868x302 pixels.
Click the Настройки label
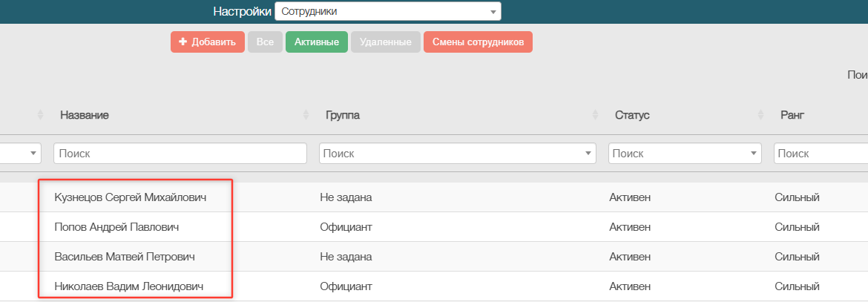coord(242,11)
